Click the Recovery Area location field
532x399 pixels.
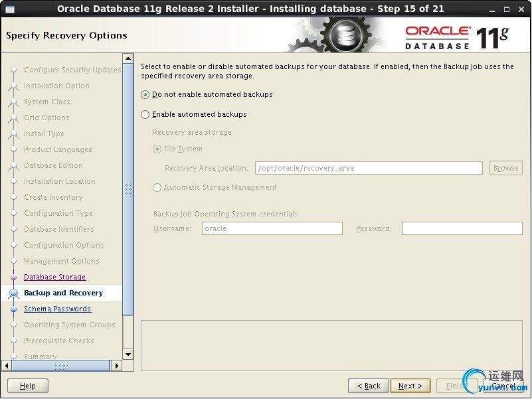pos(369,168)
